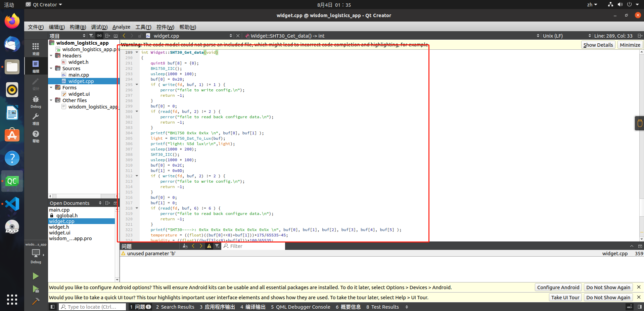Build project using the hammer icon
This screenshot has width=644, height=311.
[36, 301]
